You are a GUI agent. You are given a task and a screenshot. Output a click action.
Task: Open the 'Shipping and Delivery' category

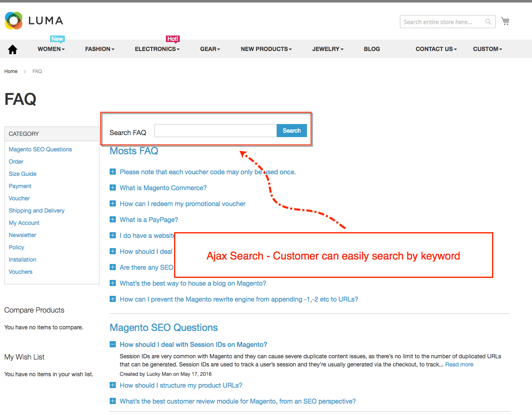tap(36, 211)
